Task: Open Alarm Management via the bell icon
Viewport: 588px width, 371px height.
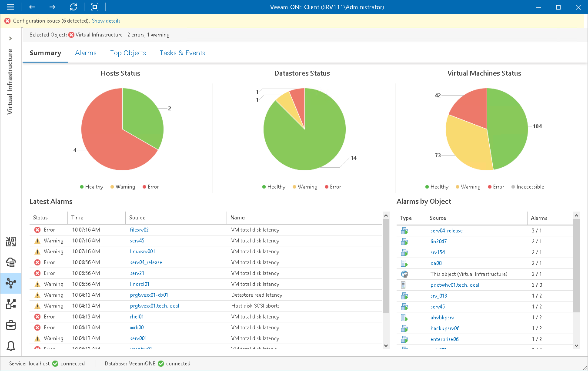Action: [x=11, y=346]
